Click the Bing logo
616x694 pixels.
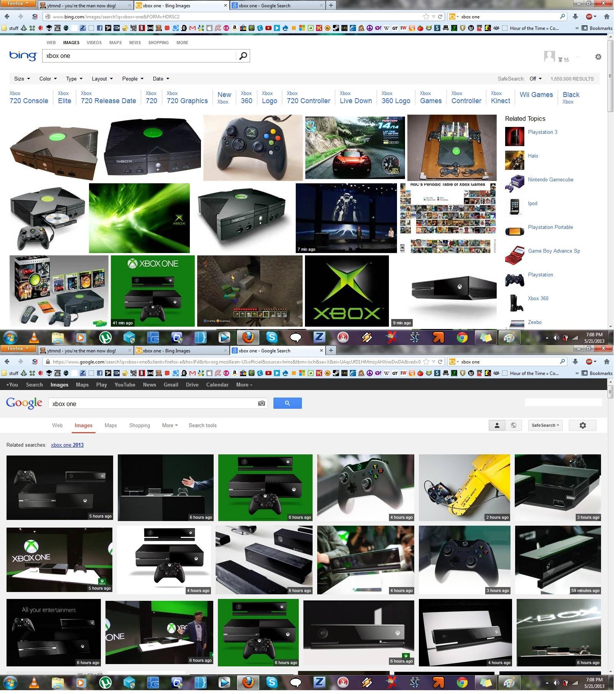coord(23,56)
